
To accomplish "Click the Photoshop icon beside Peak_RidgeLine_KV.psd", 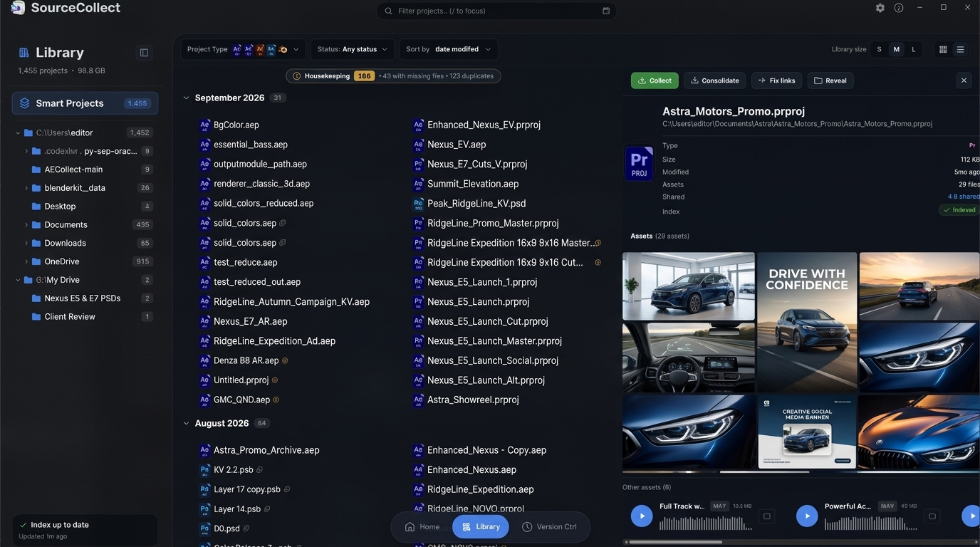I will tap(419, 204).
